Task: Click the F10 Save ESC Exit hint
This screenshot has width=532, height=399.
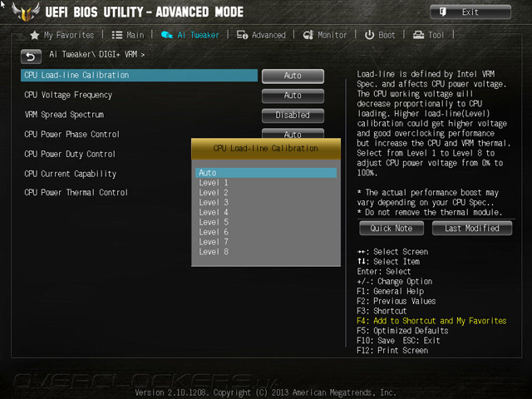Action: 398,340
